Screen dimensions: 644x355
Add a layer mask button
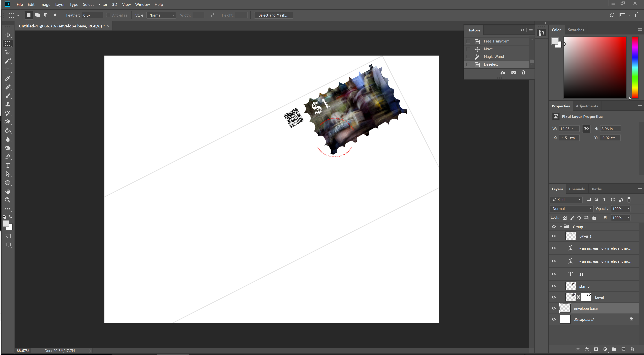(x=596, y=349)
